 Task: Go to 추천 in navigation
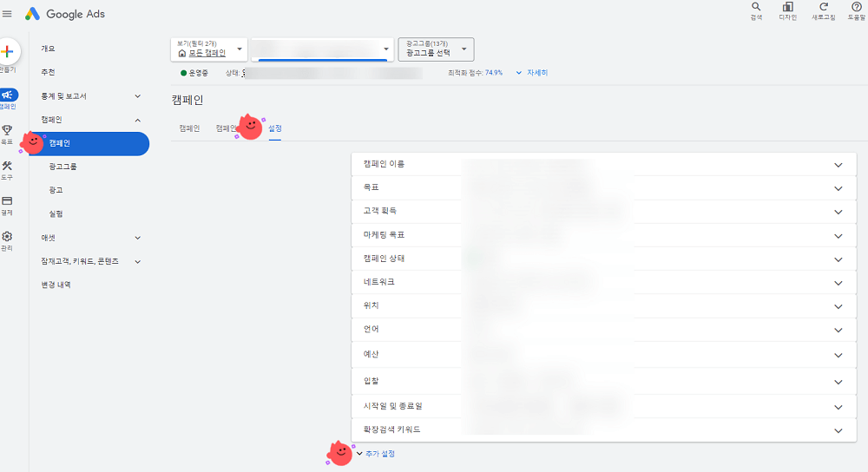click(48, 73)
